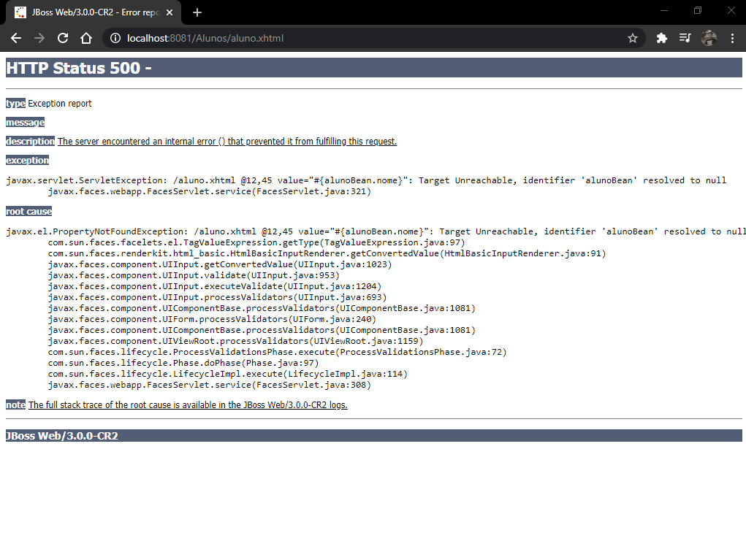This screenshot has height=560, width=746.
Task: Close the JBoss Web error report tab
Action: click(x=170, y=12)
